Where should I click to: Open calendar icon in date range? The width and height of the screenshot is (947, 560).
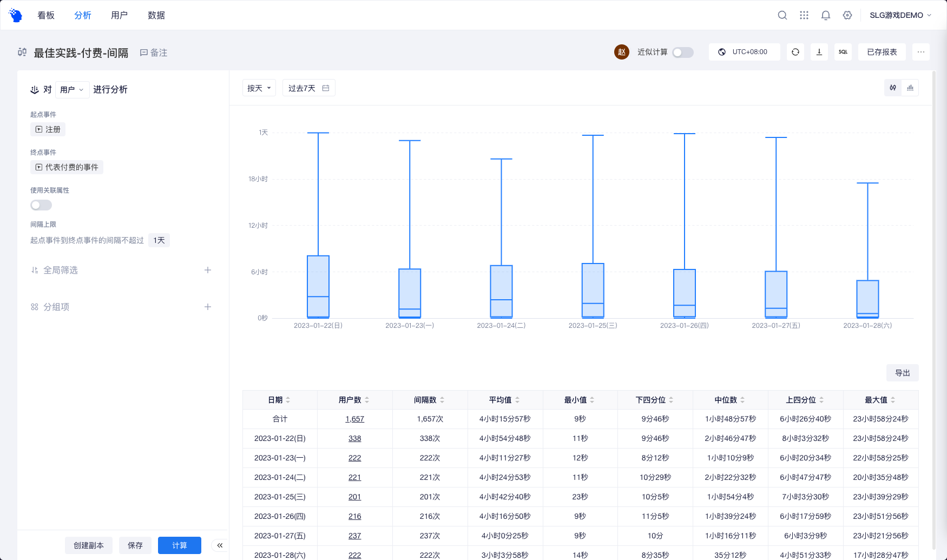(x=326, y=88)
